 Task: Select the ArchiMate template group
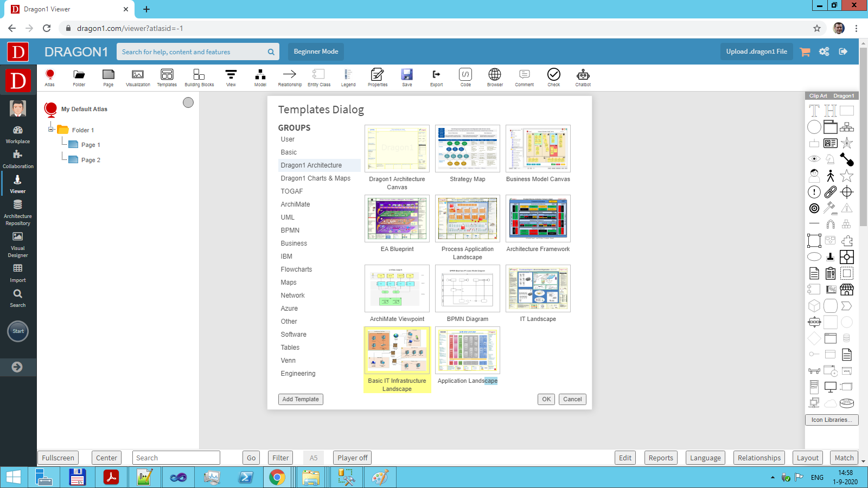point(296,204)
